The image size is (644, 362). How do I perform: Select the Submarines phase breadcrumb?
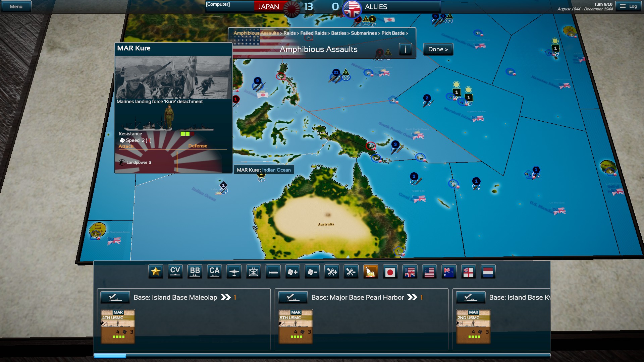(x=364, y=33)
